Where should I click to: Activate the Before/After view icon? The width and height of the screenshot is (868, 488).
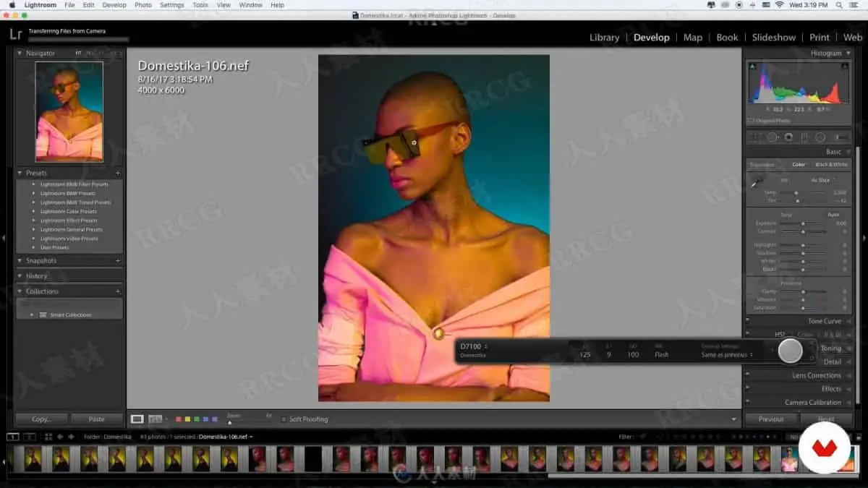(x=156, y=419)
